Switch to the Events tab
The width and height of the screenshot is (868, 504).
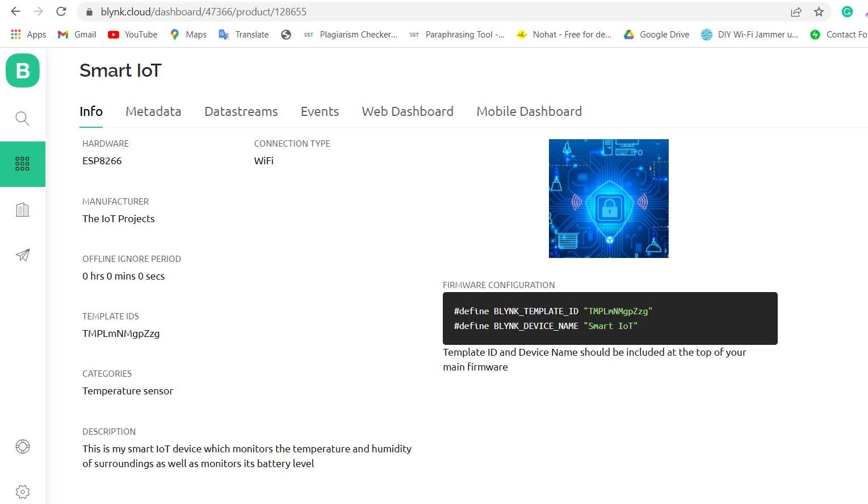click(320, 111)
